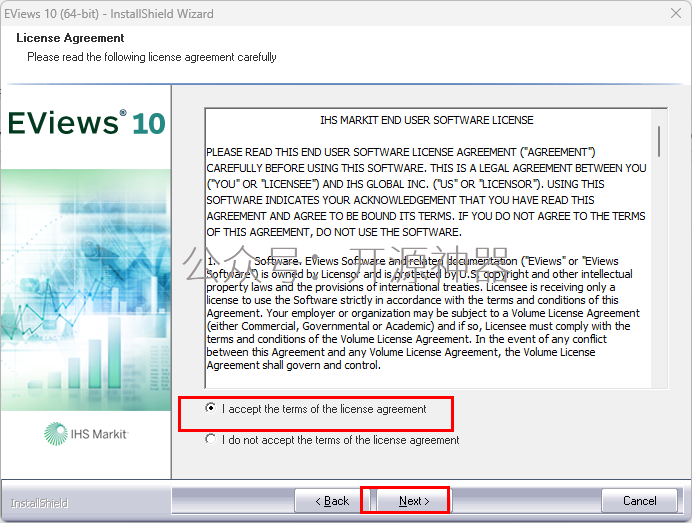
Task: Click the Next button
Action: click(414, 500)
